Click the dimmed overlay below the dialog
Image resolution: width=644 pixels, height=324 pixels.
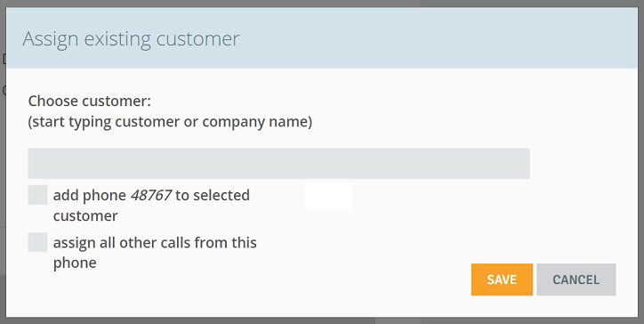(322, 320)
